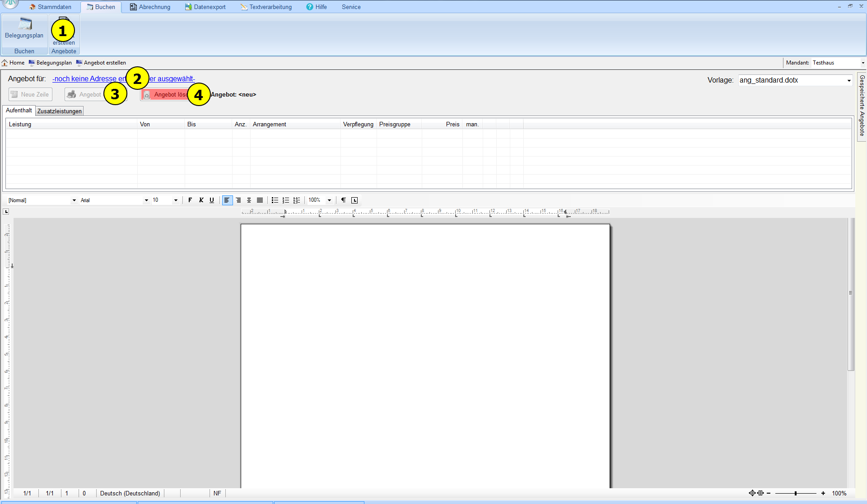
Task: Show paragraph formatting marks
Action: coord(343,200)
